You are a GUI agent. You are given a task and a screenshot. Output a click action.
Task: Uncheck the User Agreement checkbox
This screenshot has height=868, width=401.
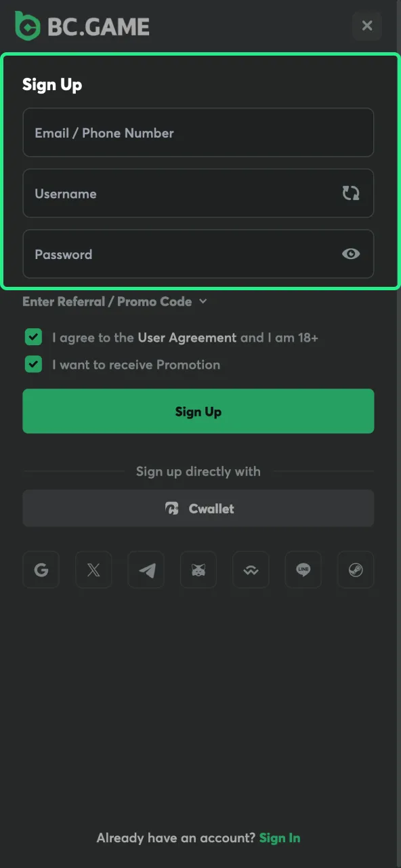(x=33, y=337)
